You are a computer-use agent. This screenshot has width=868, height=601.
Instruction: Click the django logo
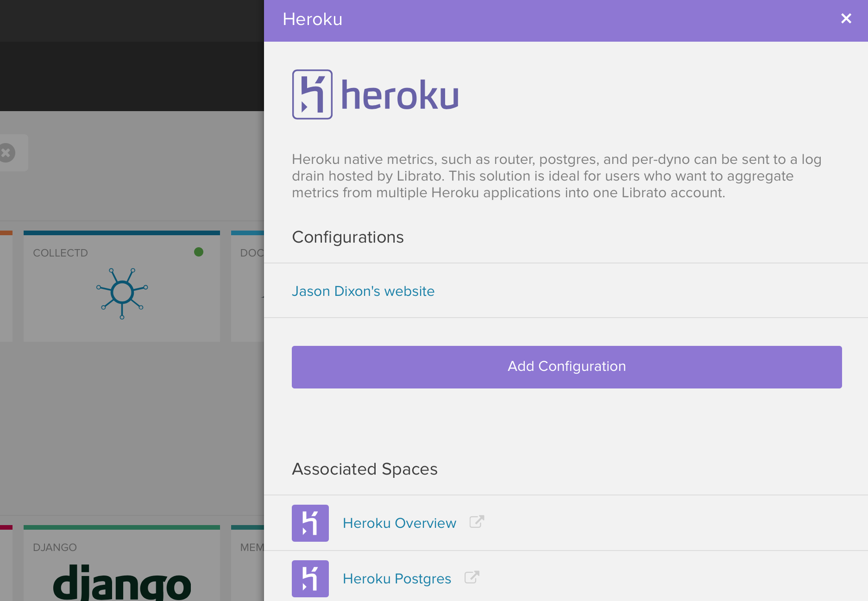tap(122, 583)
